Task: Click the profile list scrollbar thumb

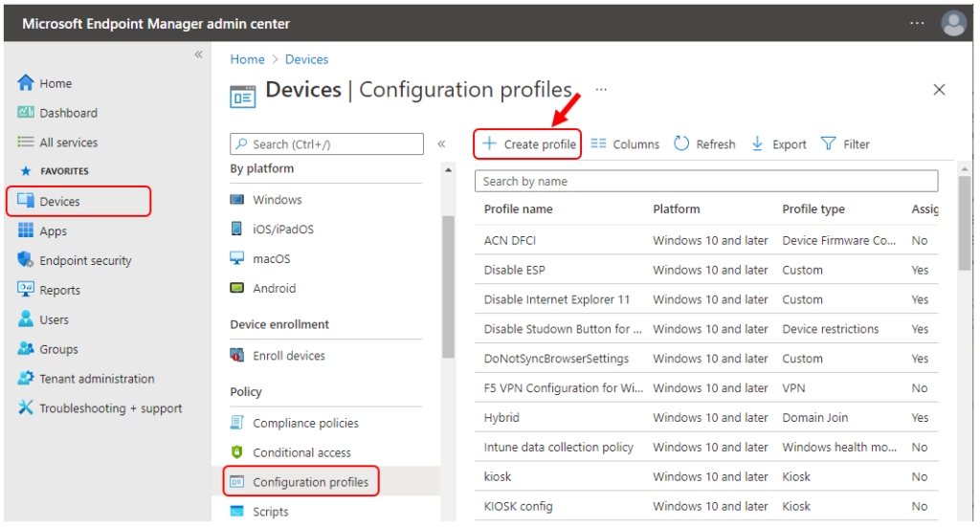Action: [965, 222]
